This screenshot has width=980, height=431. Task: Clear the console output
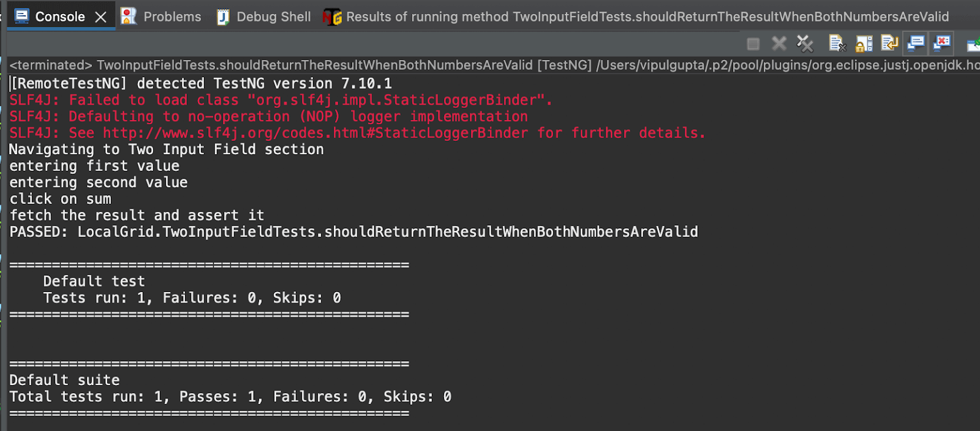tap(837, 43)
